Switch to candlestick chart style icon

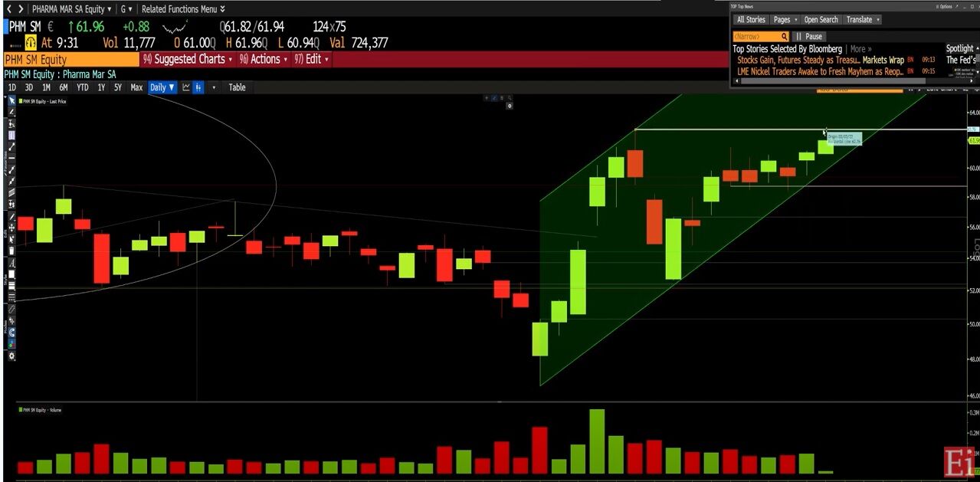pos(198,87)
